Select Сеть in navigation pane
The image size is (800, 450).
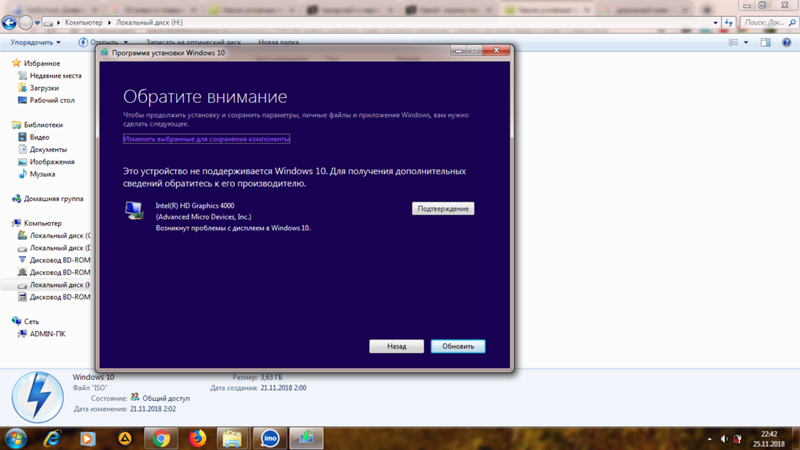pyautogui.click(x=26, y=321)
